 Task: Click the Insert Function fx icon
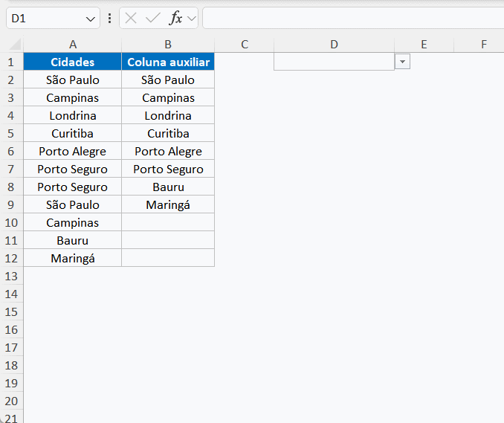(x=175, y=19)
